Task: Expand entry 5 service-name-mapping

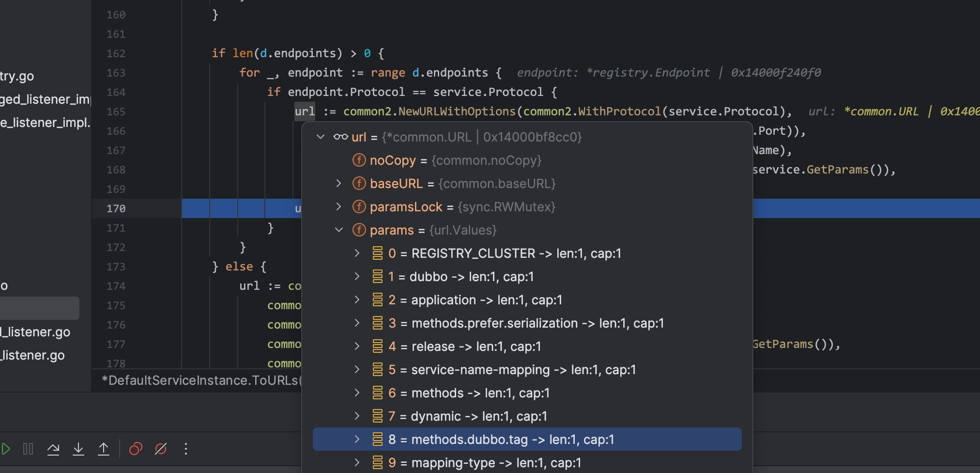Action: pos(357,369)
